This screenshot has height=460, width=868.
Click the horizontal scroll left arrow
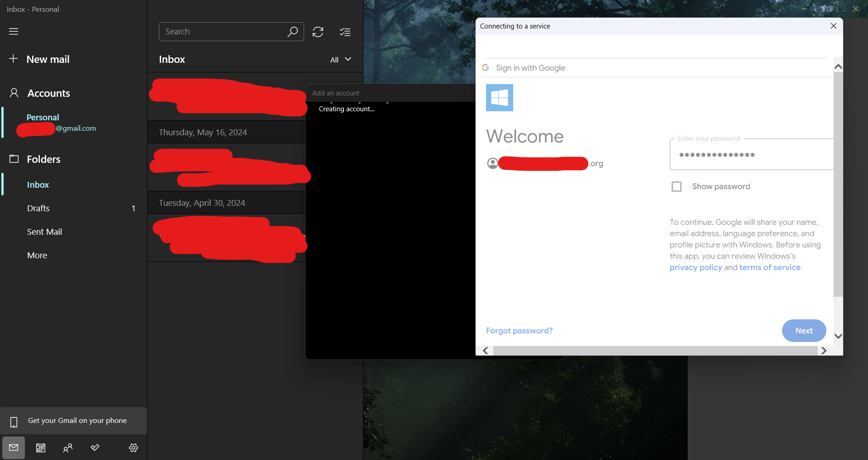pyautogui.click(x=485, y=351)
